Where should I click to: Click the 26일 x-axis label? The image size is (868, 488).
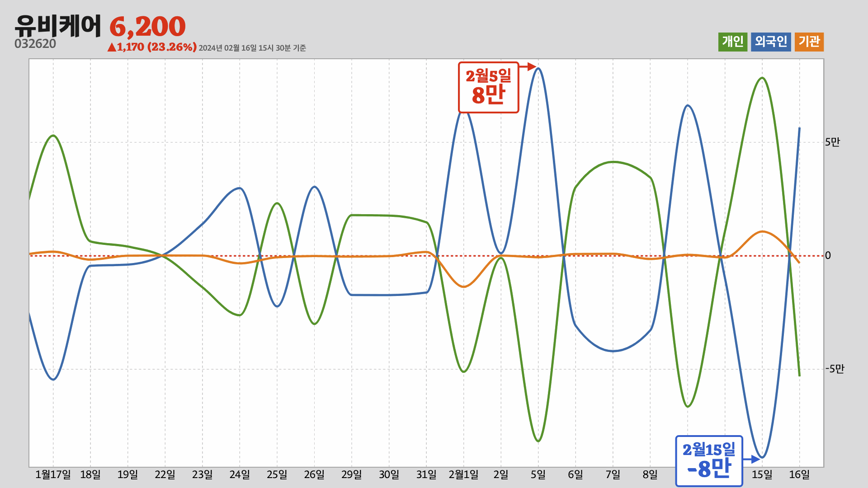(x=314, y=474)
